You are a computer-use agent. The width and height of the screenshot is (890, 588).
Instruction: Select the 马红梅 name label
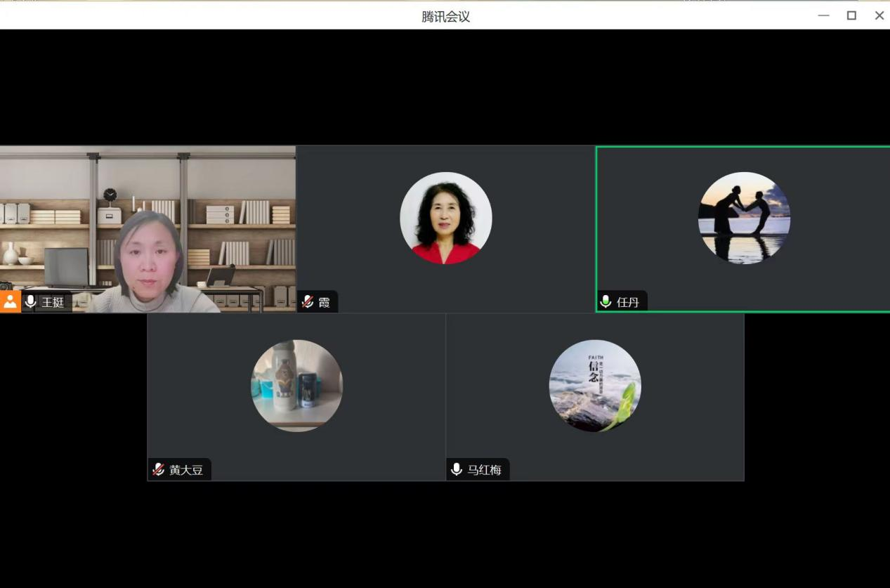(x=485, y=470)
